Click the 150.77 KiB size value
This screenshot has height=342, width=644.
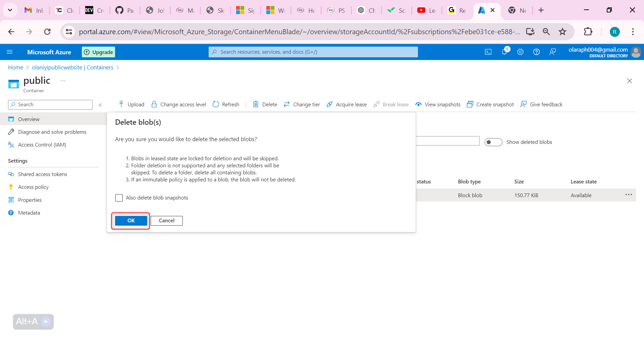526,195
